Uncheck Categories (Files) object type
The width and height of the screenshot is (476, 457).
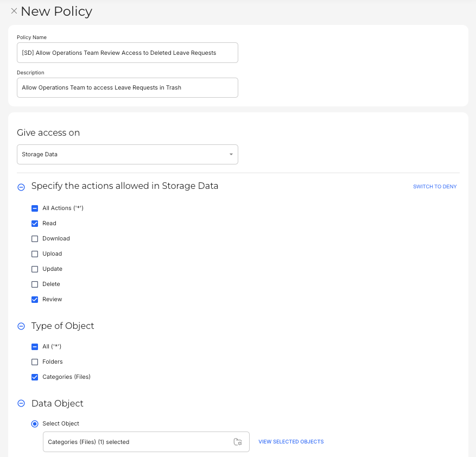coord(35,377)
